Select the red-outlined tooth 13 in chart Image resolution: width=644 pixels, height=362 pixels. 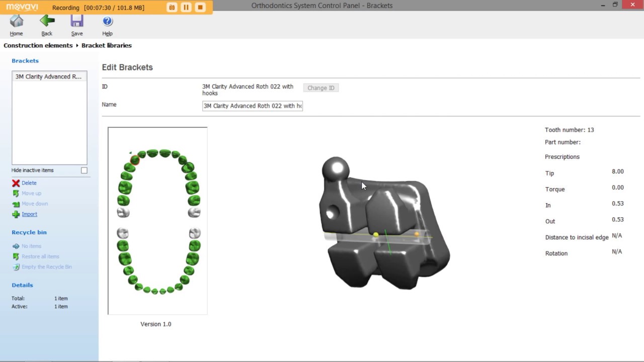(135, 160)
